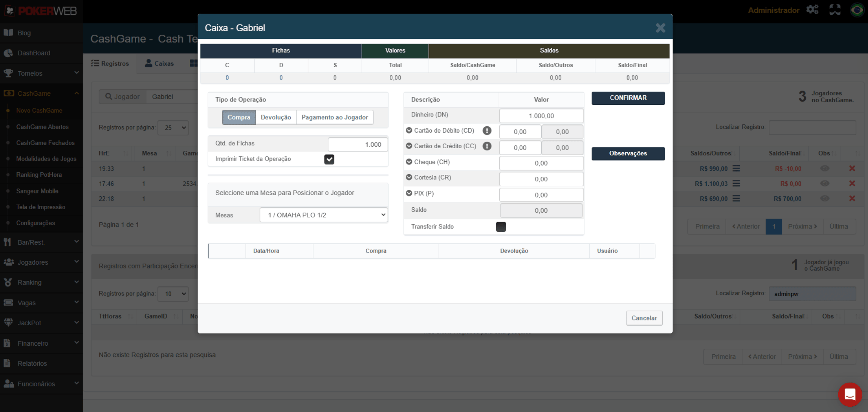Enable the Transferir Saldo checkbox
Screen dimensions: 868x412
pos(501,227)
